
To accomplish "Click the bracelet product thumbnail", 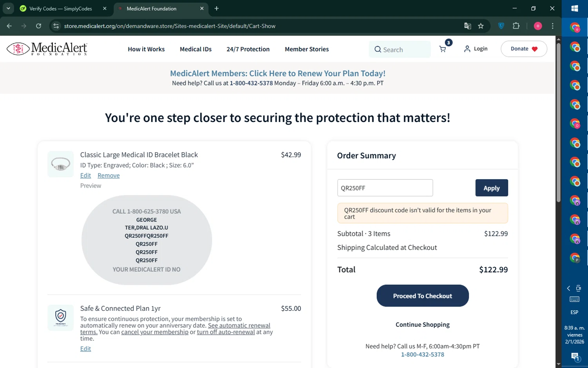I will click(61, 164).
